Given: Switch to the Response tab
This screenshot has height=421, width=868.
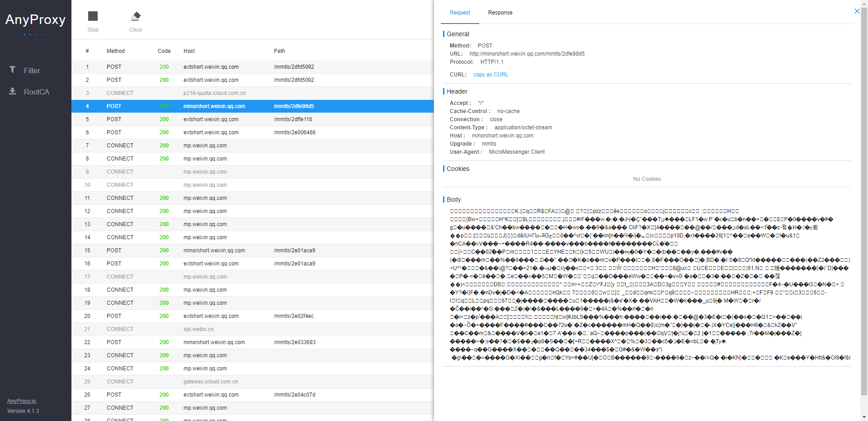Looking at the screenshot, I should point(500,13).
